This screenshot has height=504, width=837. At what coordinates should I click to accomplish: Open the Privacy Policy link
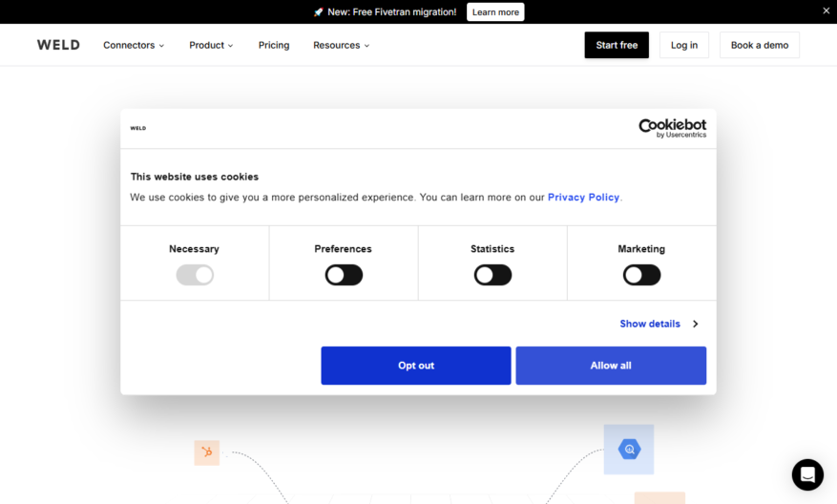(583, 197)
